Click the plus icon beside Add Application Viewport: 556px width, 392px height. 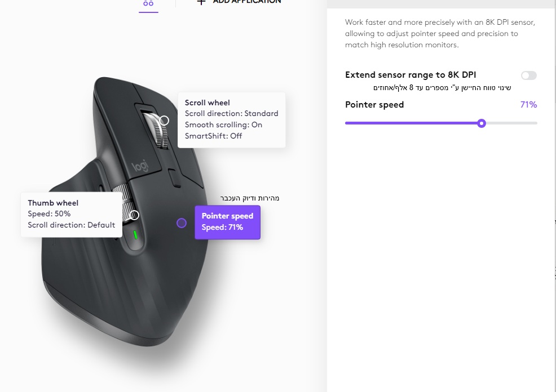tap(201, 2)
